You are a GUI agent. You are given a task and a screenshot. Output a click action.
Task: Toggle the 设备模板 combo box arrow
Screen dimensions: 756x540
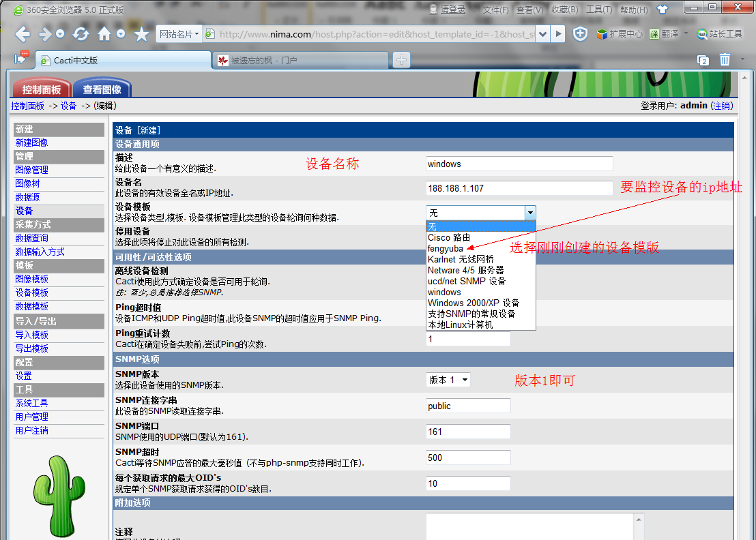tap(530, 213)
